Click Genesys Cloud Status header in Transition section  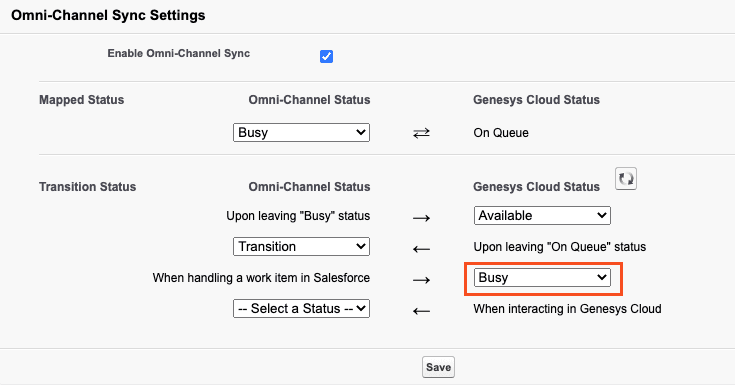tap(536, 187)
